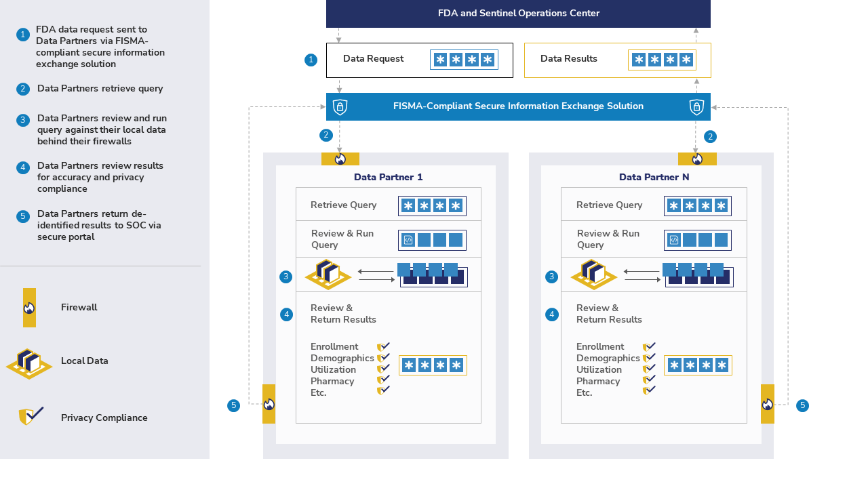
Task: Click the asterisk box beside Retrieve Query in Data Partner N
Action: [698, 206]
